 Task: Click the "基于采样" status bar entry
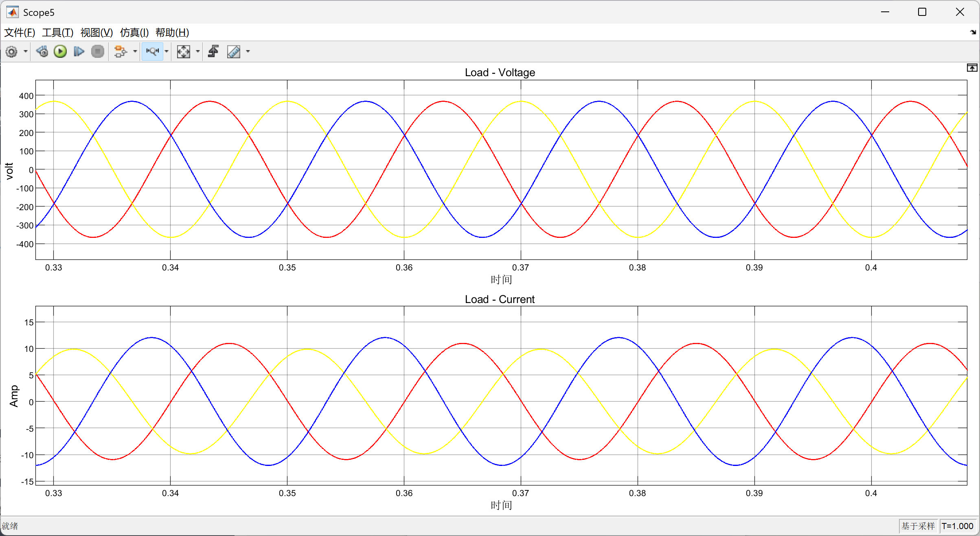918,526
